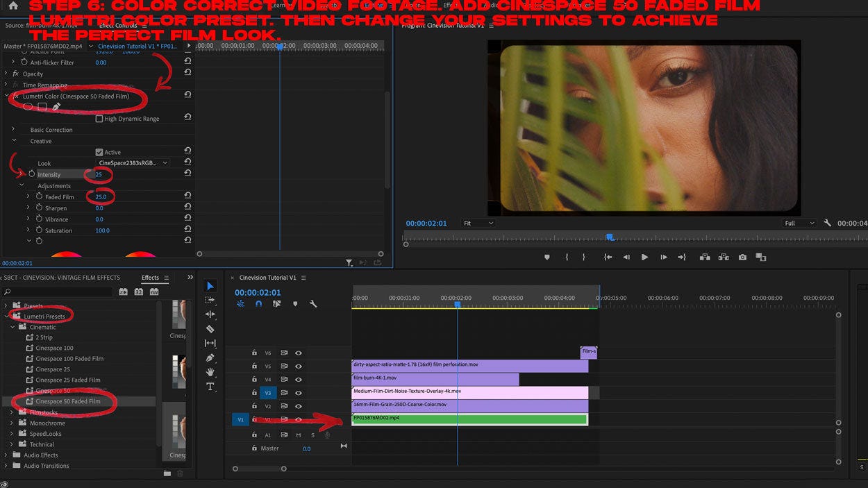The width and height of the screenshot is (868, 488).
Task: Click Play button in Program Monitor
Action: click(644, 257)
